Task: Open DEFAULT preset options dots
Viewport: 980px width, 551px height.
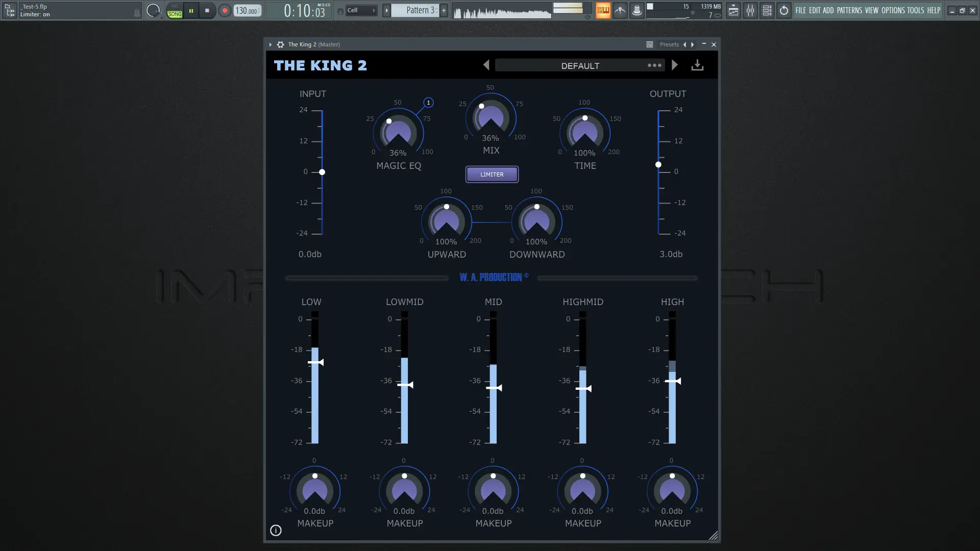Action: (x=654, y=65)
